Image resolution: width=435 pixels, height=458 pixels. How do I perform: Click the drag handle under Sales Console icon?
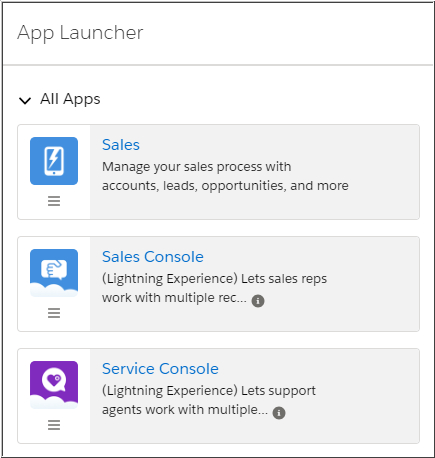54,313
